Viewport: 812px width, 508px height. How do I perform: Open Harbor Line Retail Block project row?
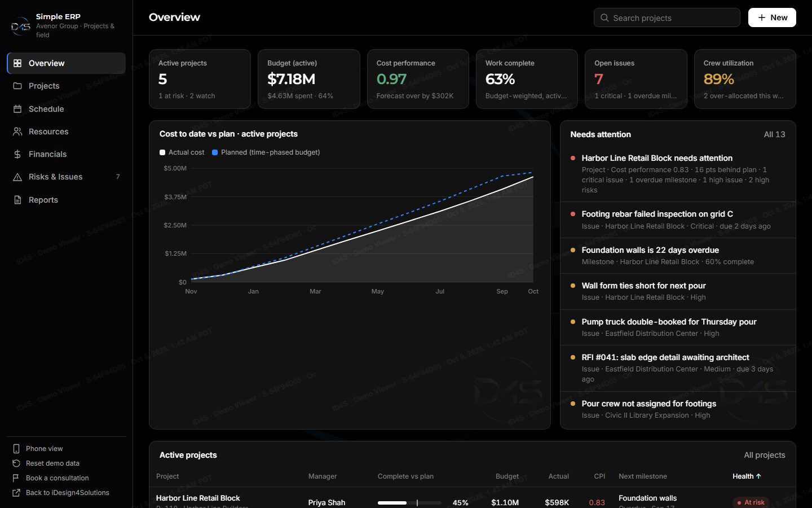tap(473, 498)
